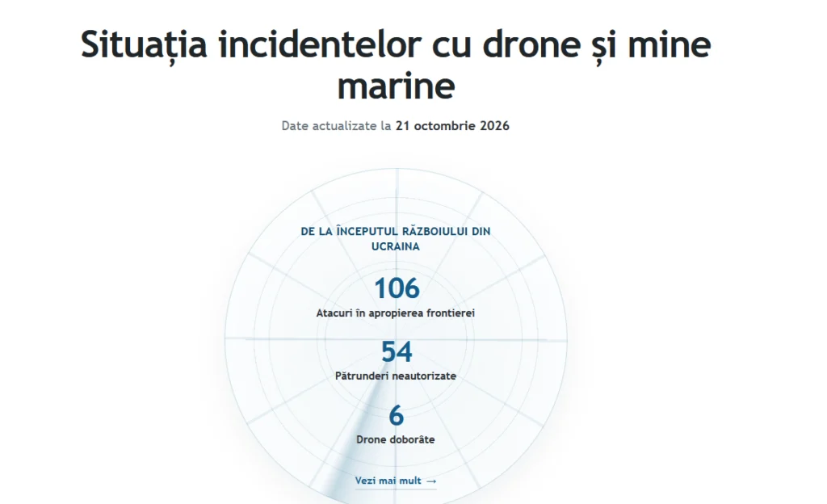The image size is (827, 504).
Task: Select the page title "Situația incidentelor cu drone și mine marine"
Action: pyautogui.click(x=396, y=65)
